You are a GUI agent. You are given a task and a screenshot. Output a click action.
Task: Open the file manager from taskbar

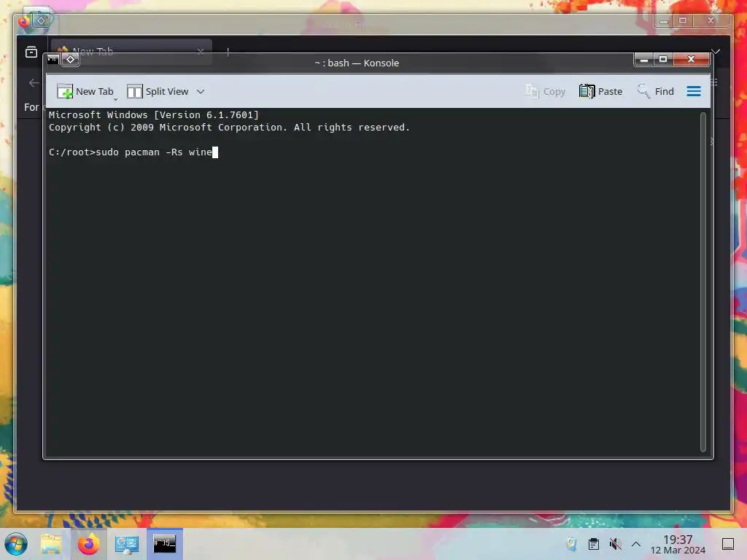point(51,544)
